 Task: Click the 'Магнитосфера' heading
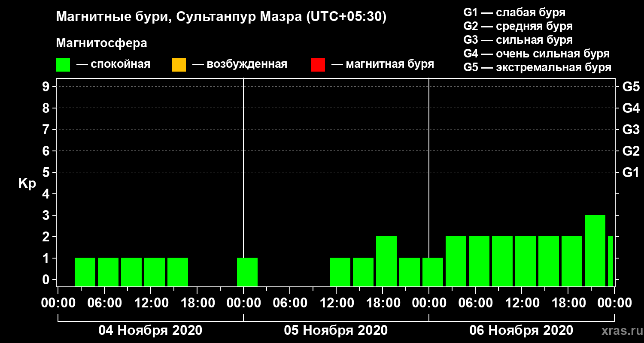[101, 43]
